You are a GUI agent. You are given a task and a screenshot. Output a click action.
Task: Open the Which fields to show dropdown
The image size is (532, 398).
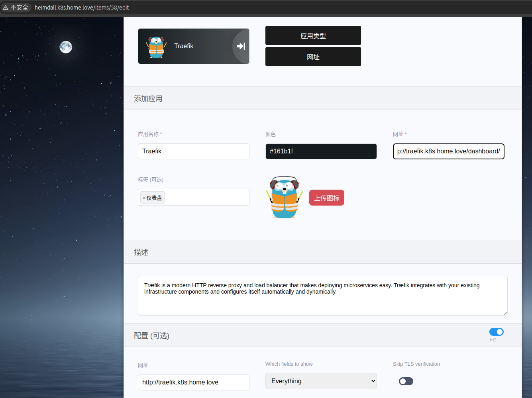(321, 381)
